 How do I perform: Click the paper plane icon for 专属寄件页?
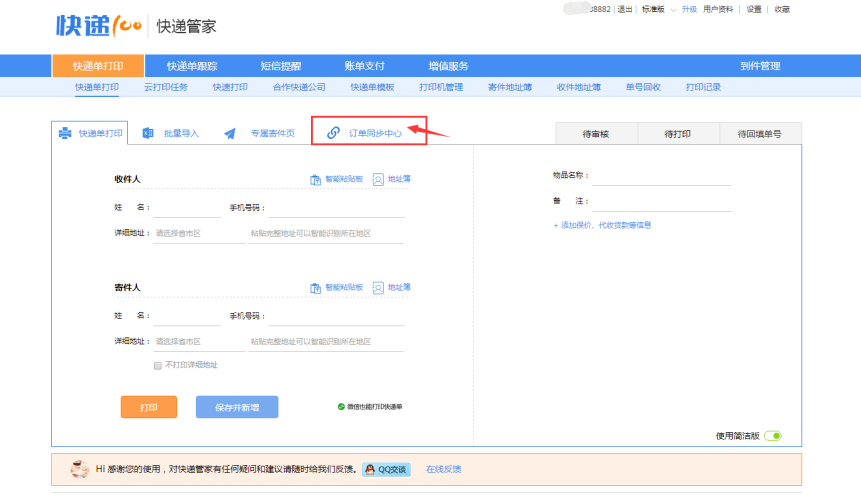tap(230, 133)
